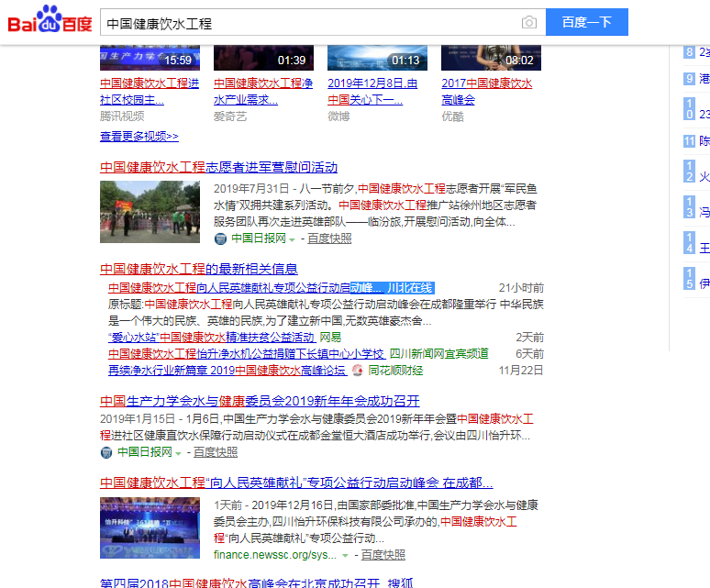
Task: Open 再续净水行业新篇章 2019高峰论坛 news link
Action: [x=227, y=371]
